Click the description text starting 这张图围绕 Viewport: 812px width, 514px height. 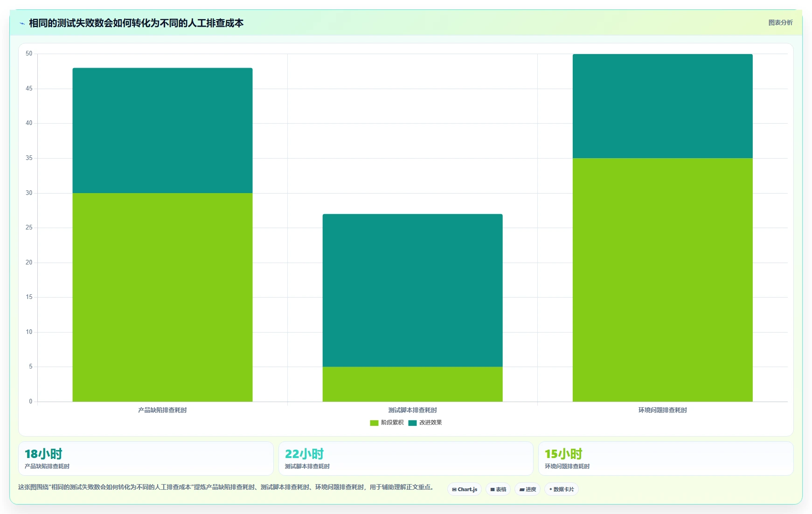click(x=227, y=487)
